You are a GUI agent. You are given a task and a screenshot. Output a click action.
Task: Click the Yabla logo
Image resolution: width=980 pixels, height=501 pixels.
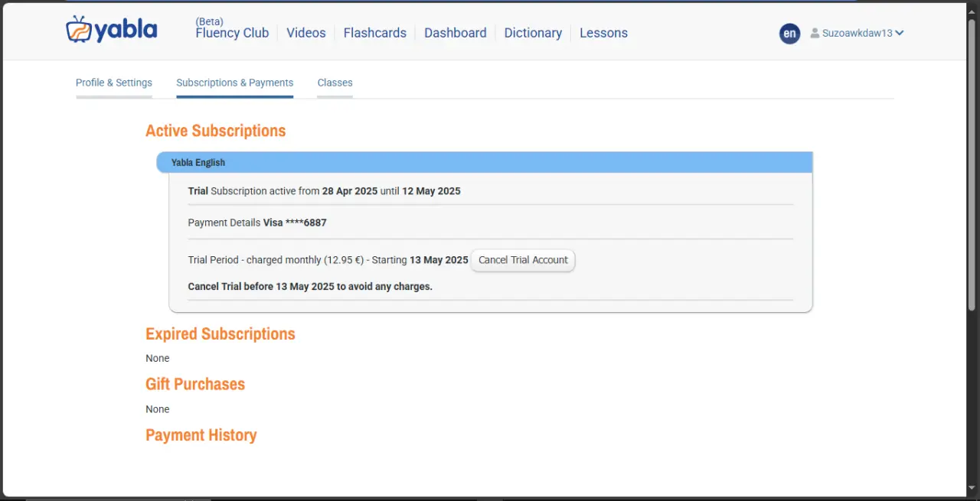tap(111, 30)
